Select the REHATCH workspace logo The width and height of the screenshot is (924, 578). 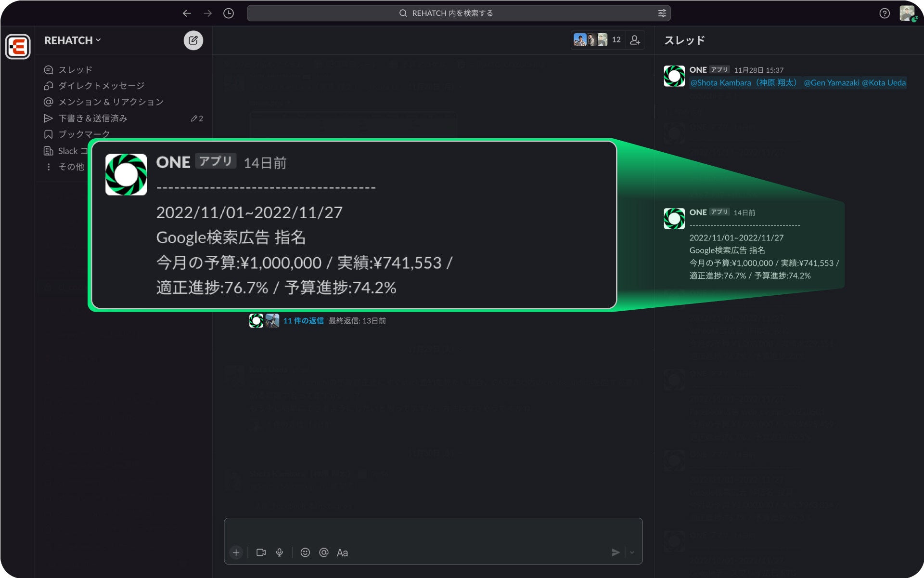tap(18, 47)
